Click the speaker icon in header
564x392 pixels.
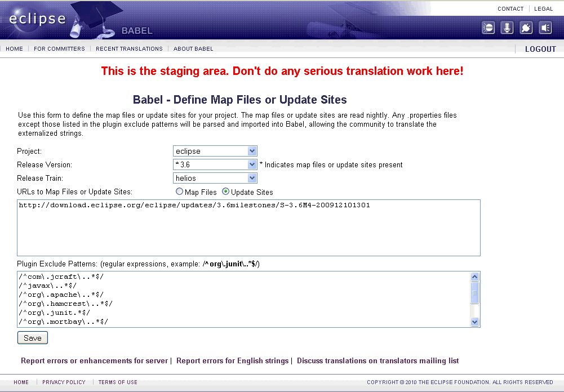tap(545, 28)
